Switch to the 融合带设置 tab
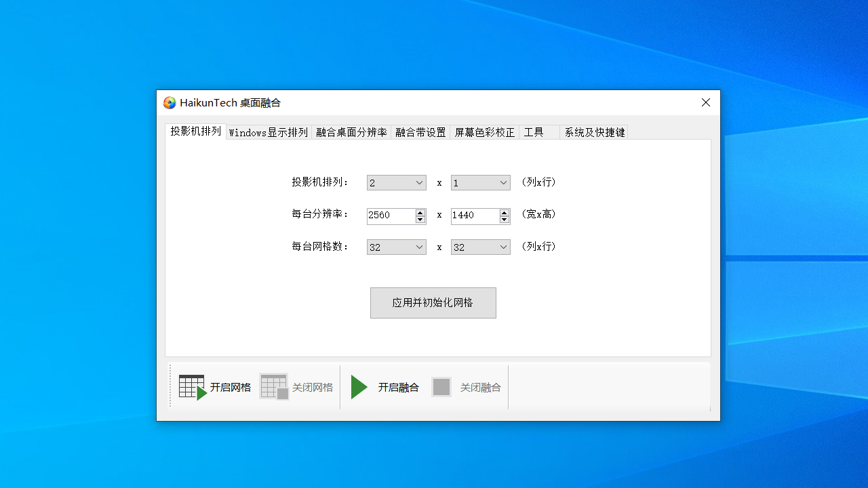 tap(420, 132)
